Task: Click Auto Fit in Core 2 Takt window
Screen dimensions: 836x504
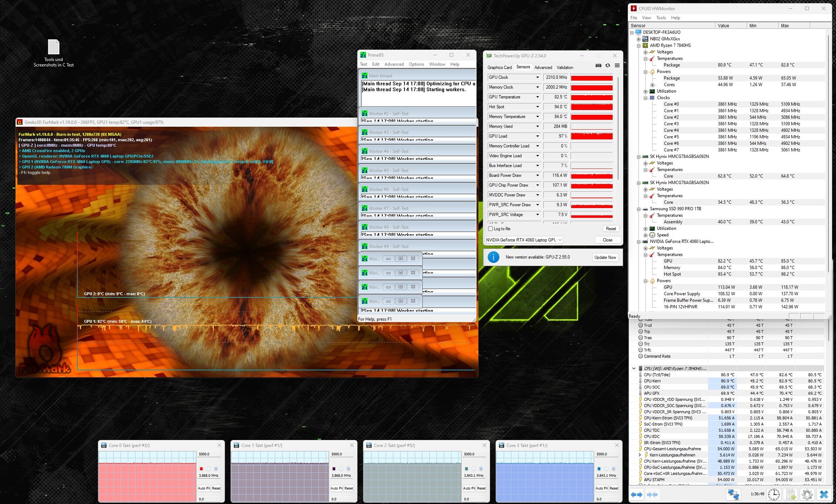Action: [x=469, y=488]
